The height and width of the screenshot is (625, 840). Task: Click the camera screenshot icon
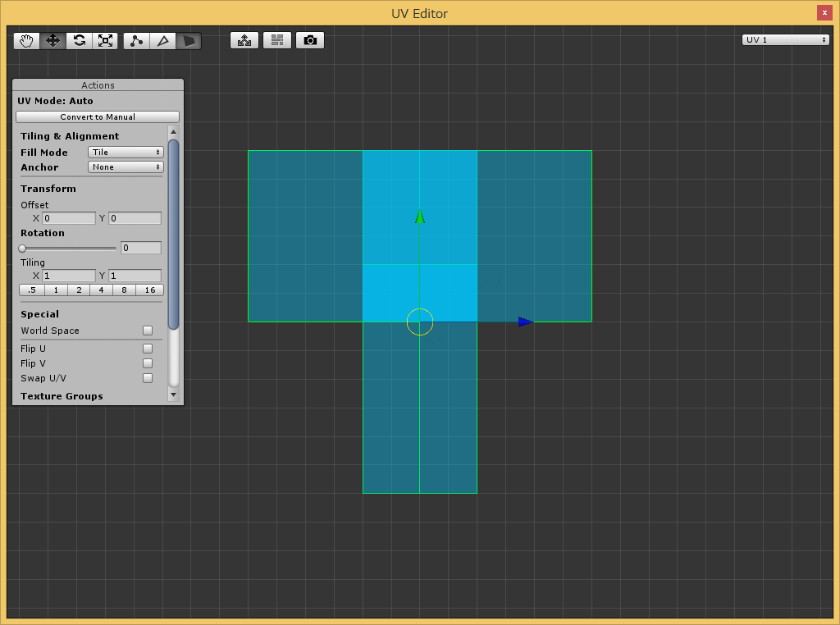(x=309, y=40)
